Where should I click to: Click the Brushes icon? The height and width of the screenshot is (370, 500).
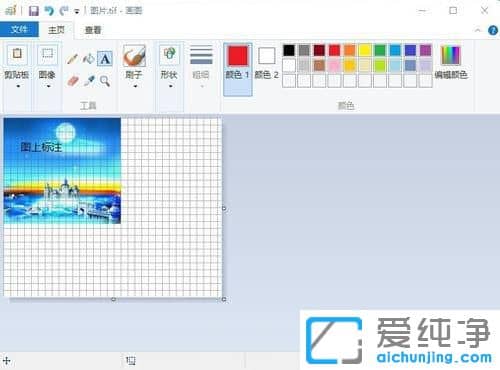click(x=134, y=56)
